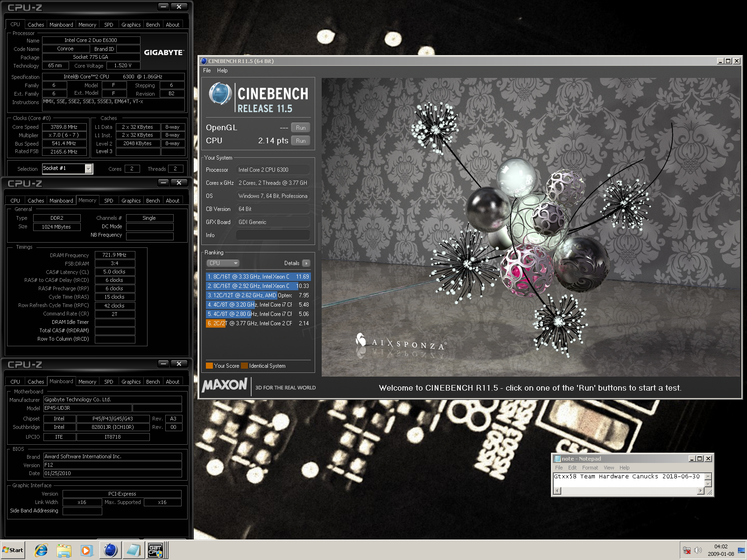Close the middle CPU-Z window
The height and width of the screenshot is (560, 747).
[179, 182]
